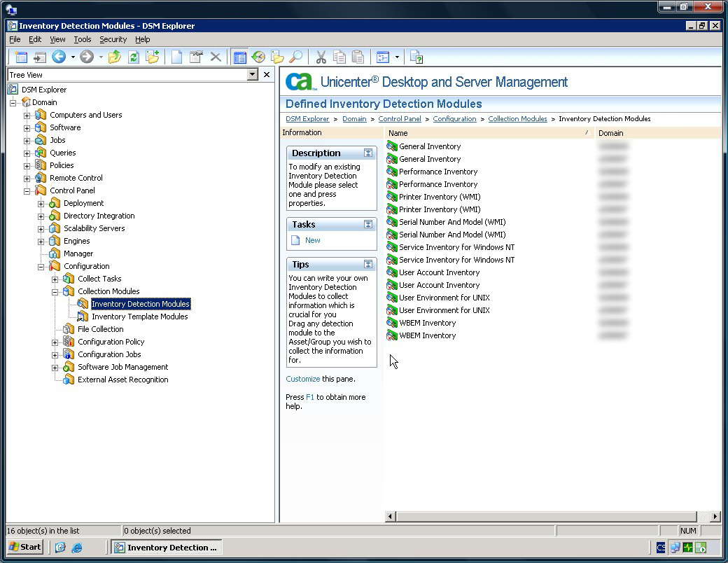Click the New document toolbar icon

(x=177, y=57)
